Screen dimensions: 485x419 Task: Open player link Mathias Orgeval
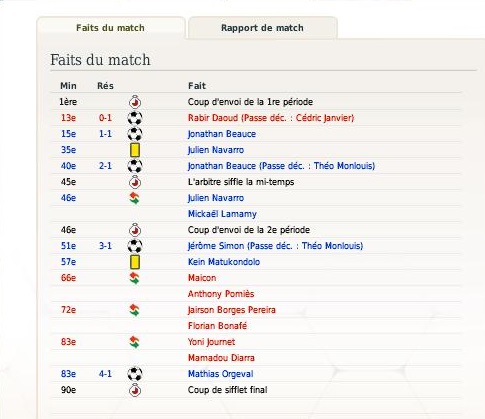coord(221,374)
